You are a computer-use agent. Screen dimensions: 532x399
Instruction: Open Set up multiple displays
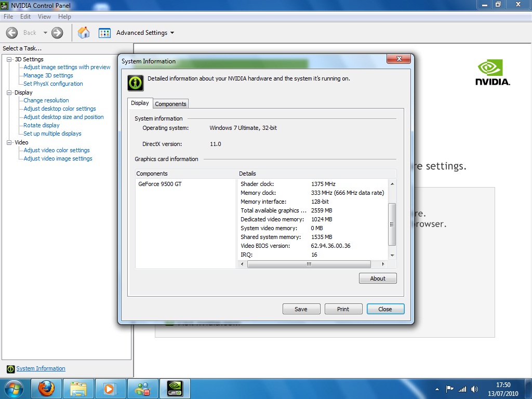click(52, 134)
